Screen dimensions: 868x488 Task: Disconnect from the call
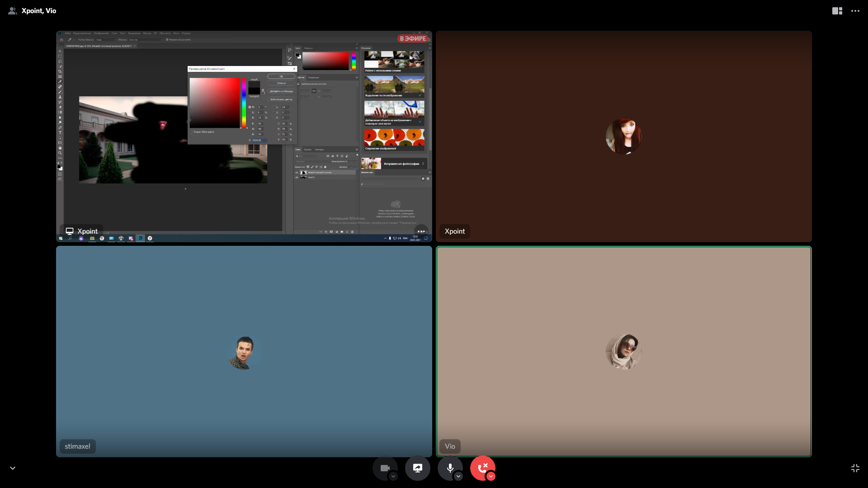482,468
